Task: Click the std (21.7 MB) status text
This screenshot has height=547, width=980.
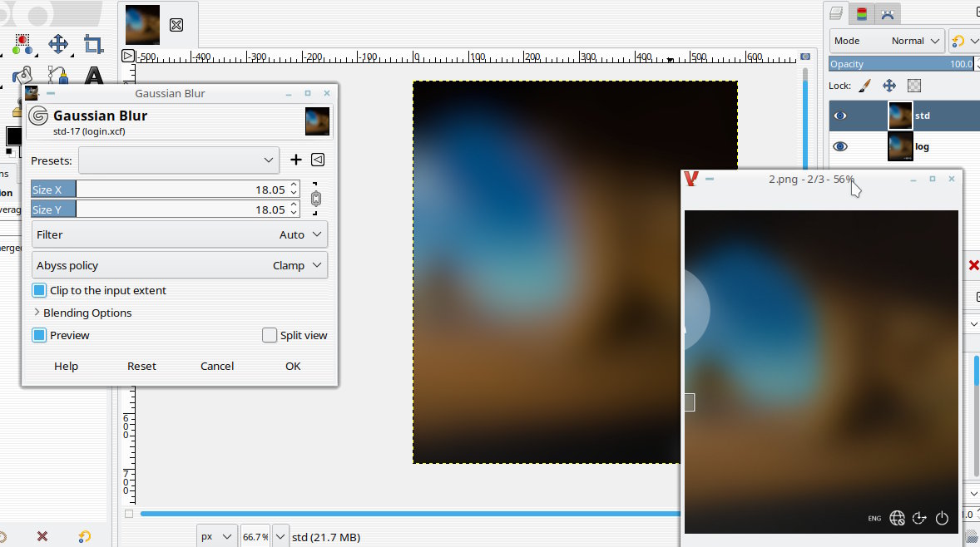Action: pos(325,537)
